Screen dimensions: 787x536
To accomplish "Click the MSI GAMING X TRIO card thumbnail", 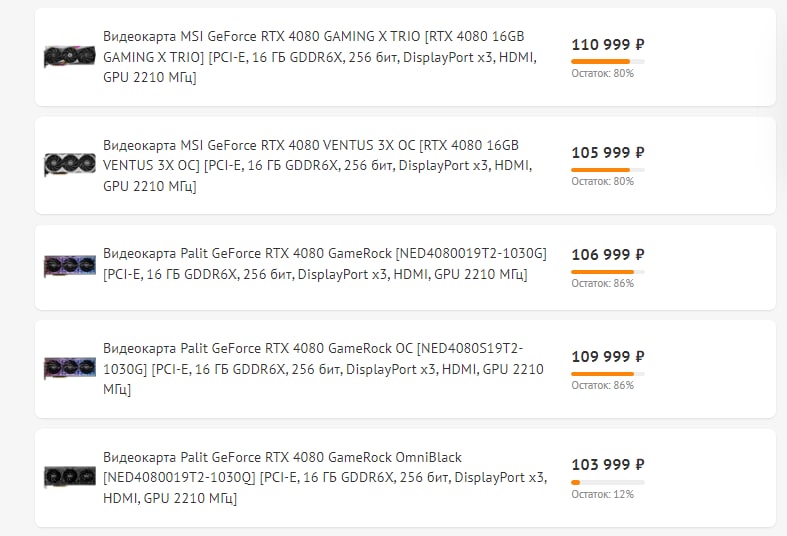I will (69, 56).
